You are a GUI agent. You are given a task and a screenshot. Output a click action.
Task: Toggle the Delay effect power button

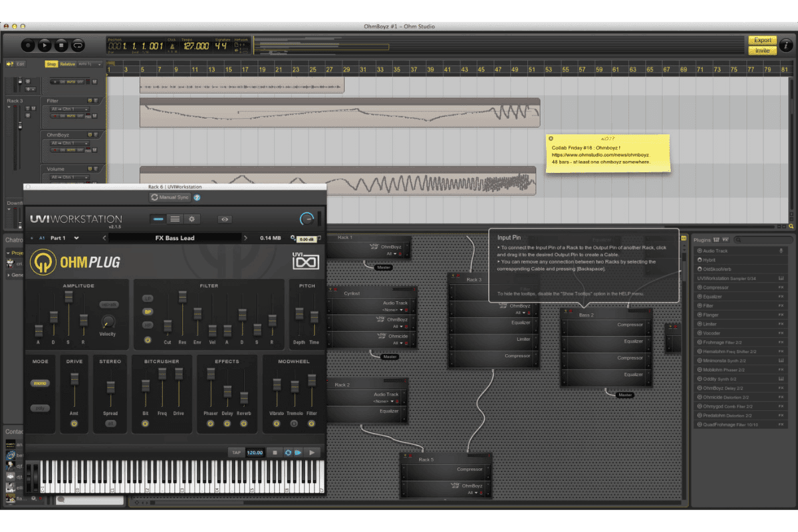tap(227, 423)
